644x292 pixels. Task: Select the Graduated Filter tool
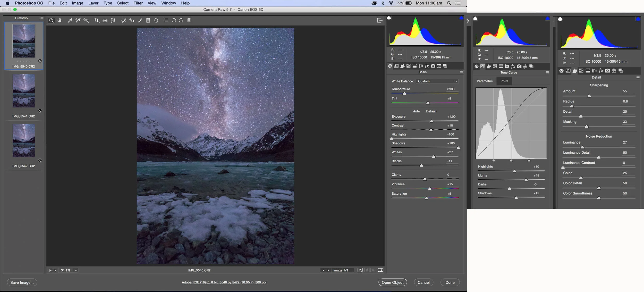pos(148,20)
